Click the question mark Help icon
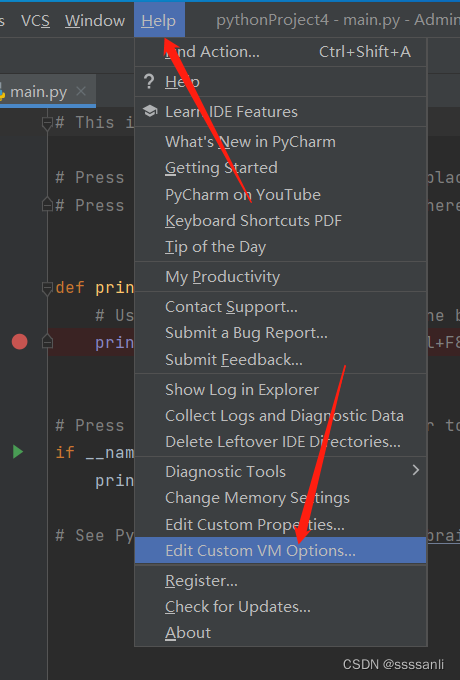This screenshot has height=680, width=460. [149, 82]
